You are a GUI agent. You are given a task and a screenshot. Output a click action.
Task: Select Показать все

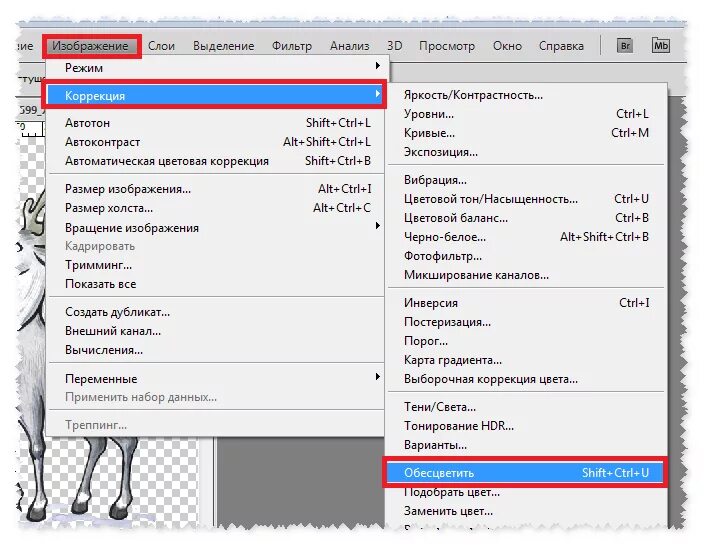(x=216, y=284)
